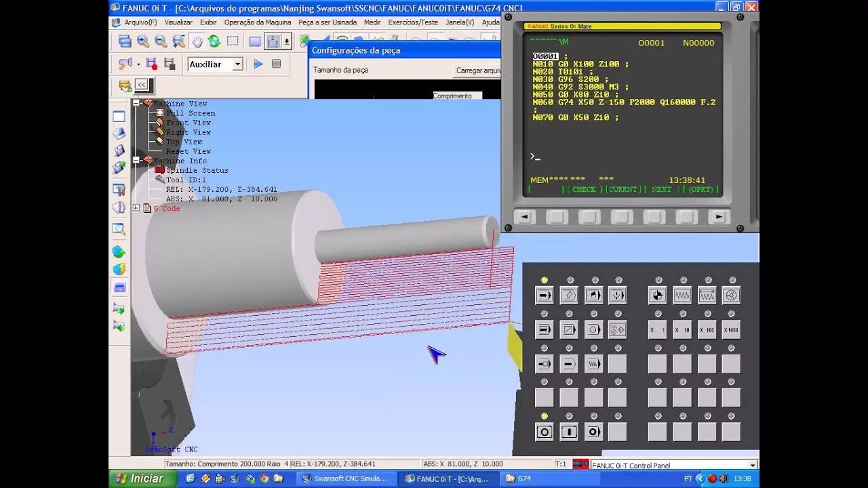The width and height of the screenshot is (868, 488).
Task: Click the gray stop square icon
Action: (276, 64)
